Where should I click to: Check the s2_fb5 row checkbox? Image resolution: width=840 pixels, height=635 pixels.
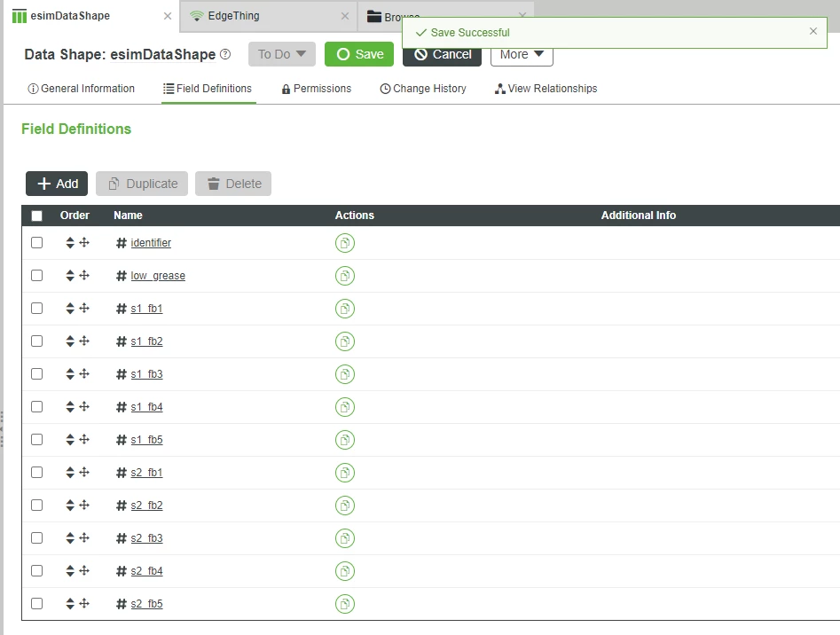click(37, 603)
